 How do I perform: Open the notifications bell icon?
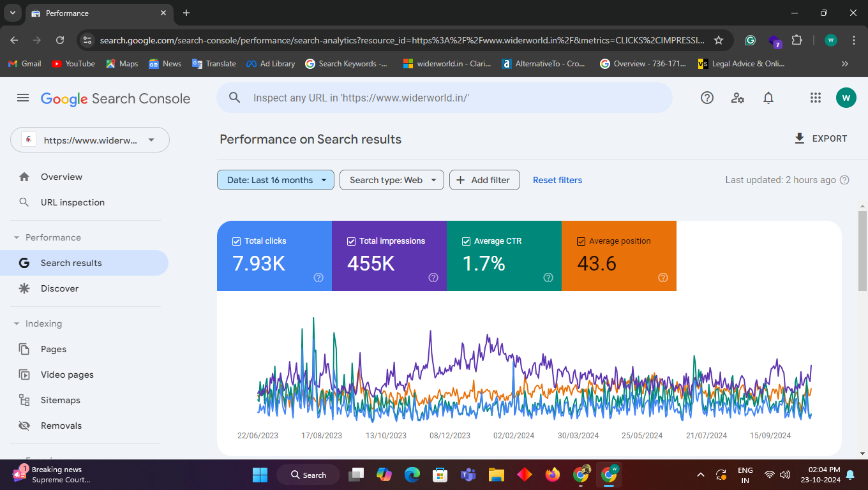[x=768, y=98]
